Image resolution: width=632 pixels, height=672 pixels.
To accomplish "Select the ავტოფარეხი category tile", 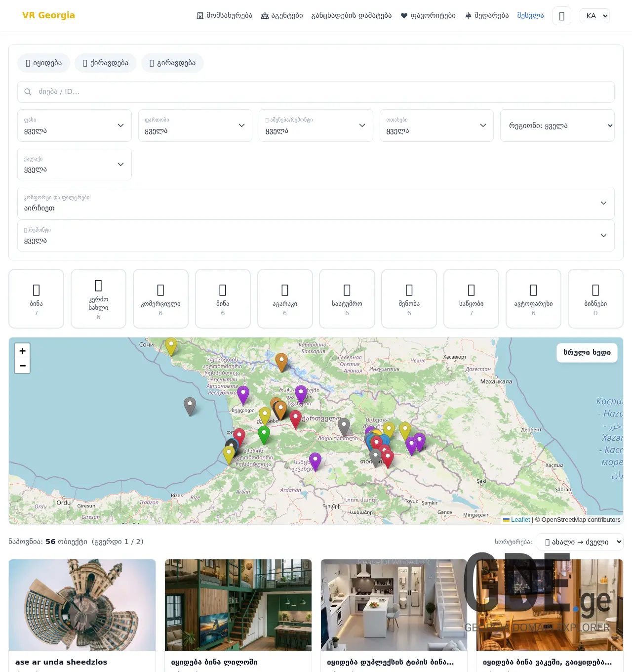I will [x=533, y=298].
